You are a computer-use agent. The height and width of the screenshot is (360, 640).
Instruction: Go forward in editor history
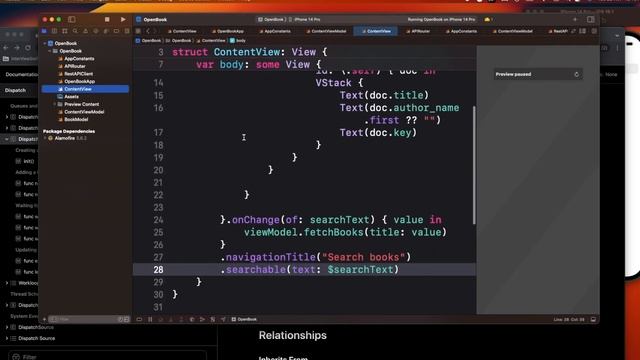tap(155, 31)
